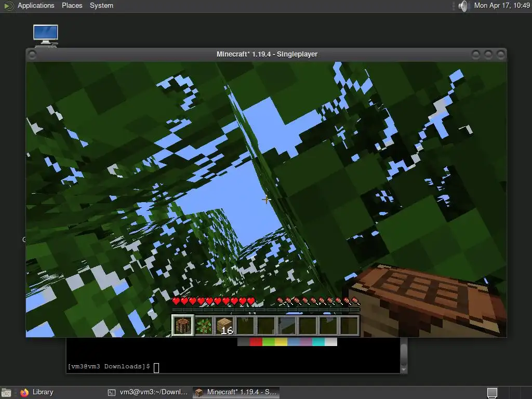Viewport: 532px width, 399px height.
Task: Switch to the Minecraft 1.19.4 taskbar button
Action: [236, 392]
